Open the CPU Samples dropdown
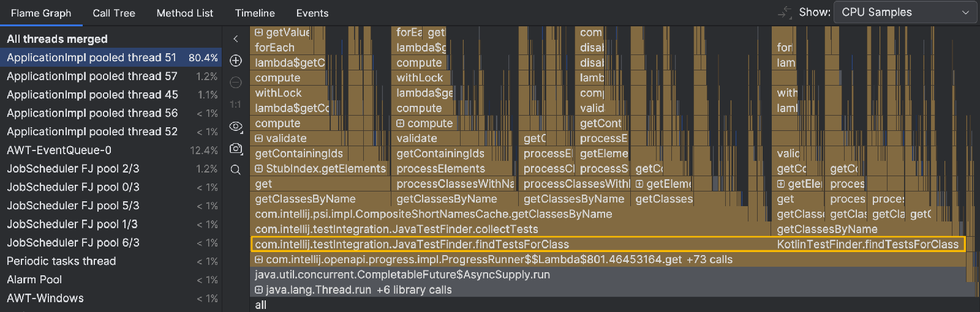Screen dimensions: 980x312 (x=905, y=12)
